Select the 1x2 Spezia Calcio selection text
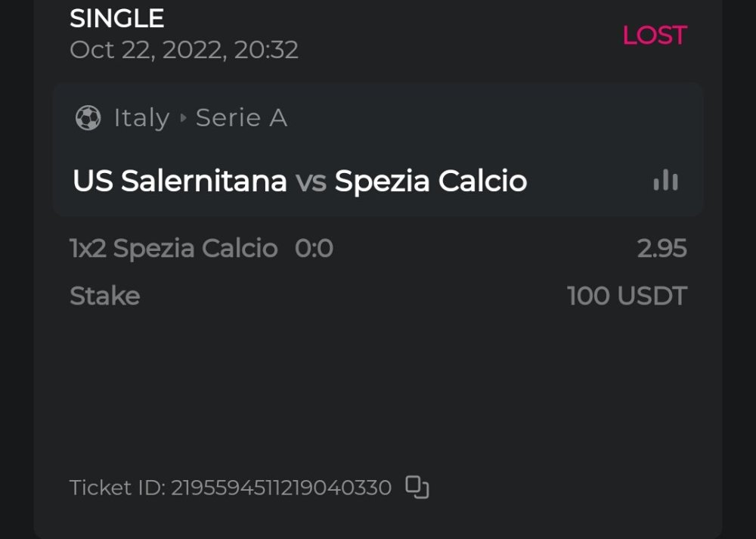The image size is (756, 539). (x=173, y=249)
